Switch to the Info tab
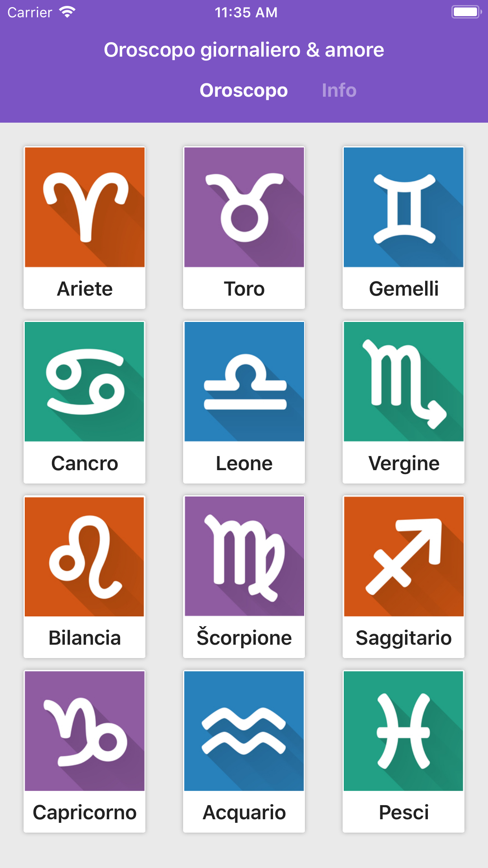 pyautogui.click(x=339, y=90)
